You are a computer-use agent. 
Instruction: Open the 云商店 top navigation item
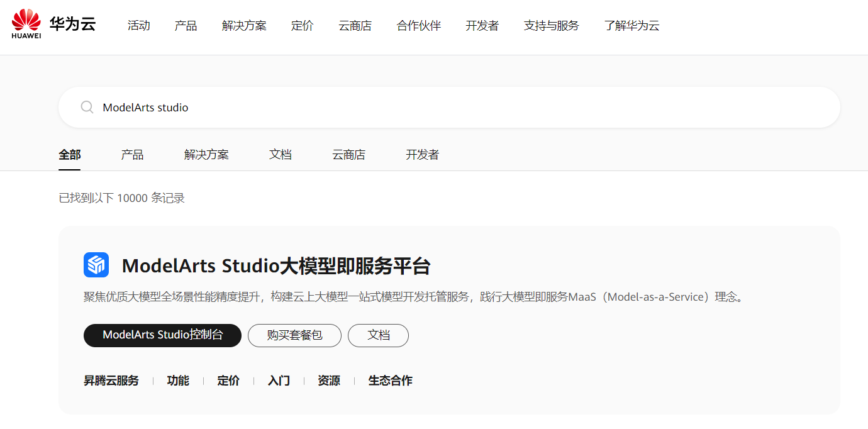point(355,26)
